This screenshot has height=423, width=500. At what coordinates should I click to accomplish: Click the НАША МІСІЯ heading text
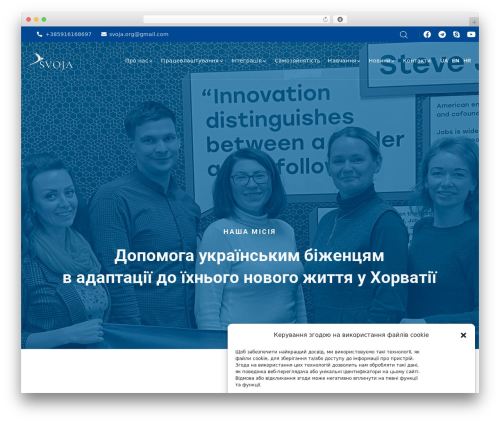pyautogui.click(x=249, y=232)
